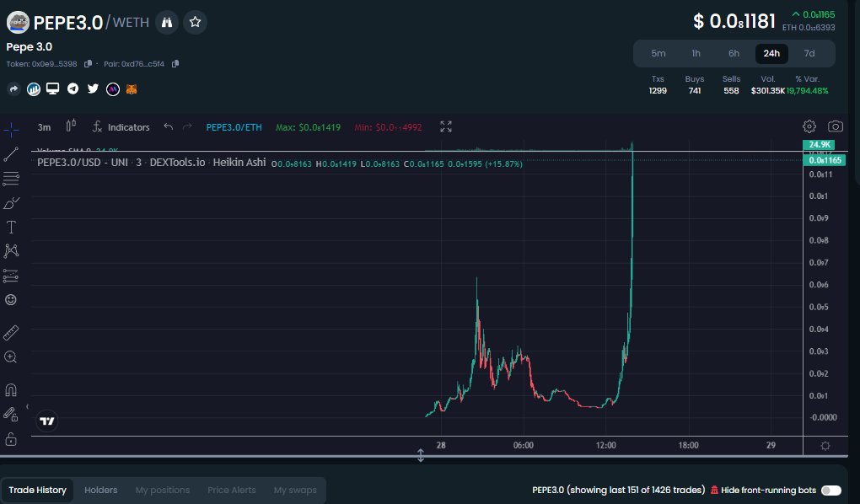
Task: Click the share arrow icon under the token name
Action: [x=13, y=88]
